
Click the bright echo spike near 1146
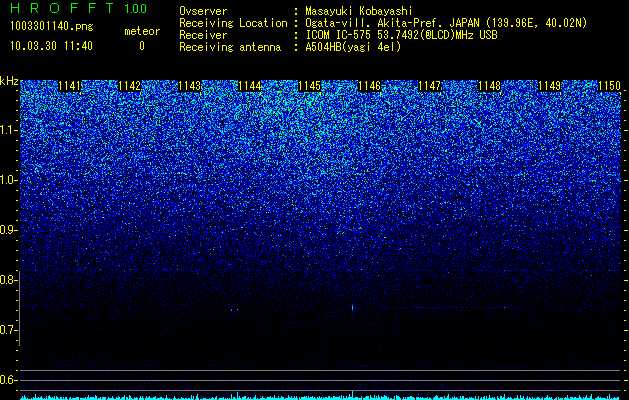[x=353, y=308]
